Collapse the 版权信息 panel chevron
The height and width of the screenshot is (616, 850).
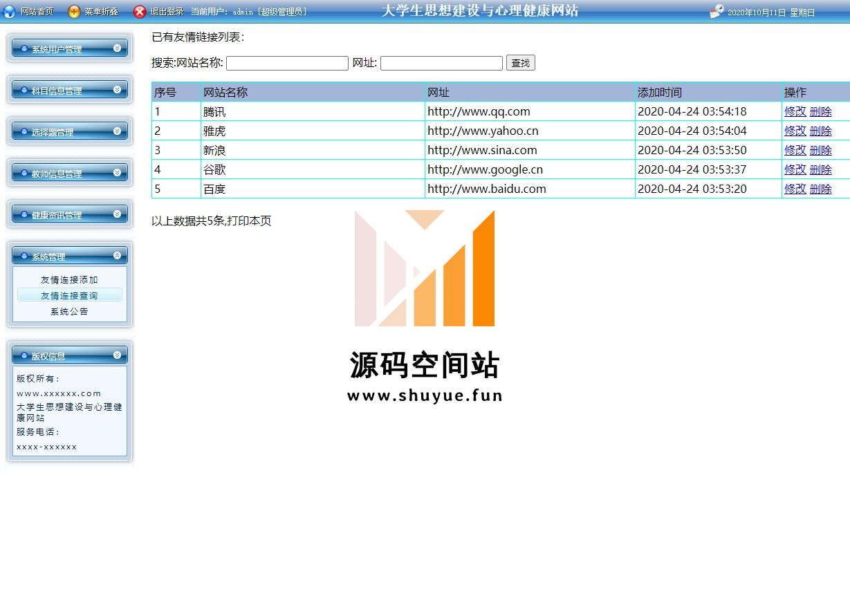coord(117,355)
